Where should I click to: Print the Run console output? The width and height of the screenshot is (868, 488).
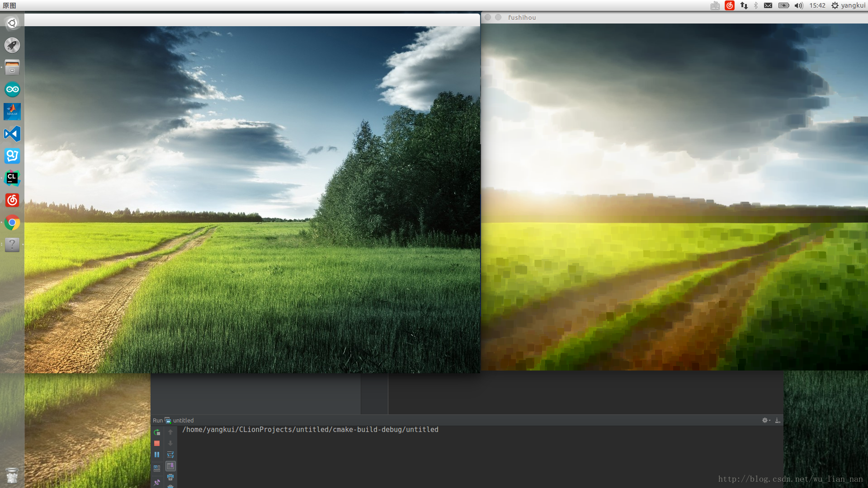[x=170, y=477]
